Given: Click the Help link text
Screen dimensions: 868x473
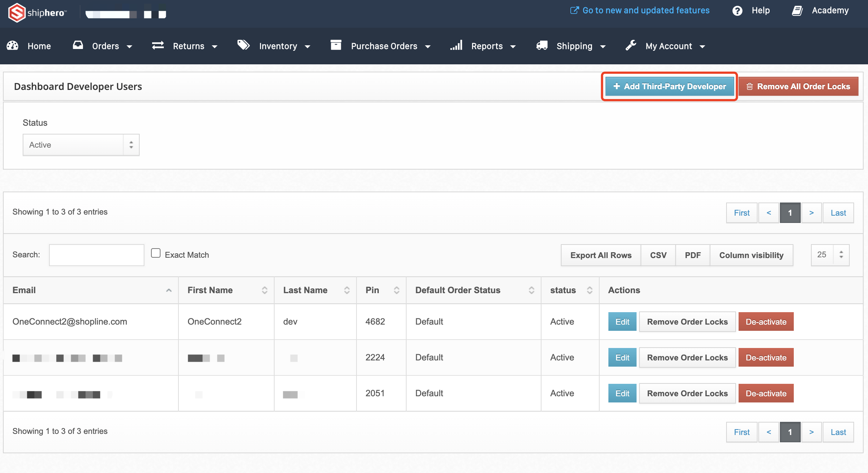Looking at the screenshot, I should (761, 11).
